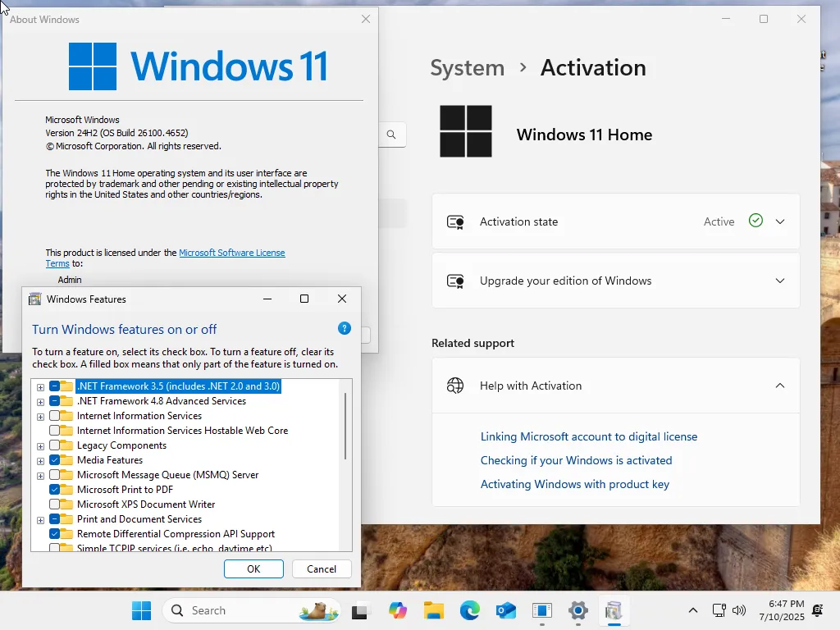The height and width of the screenshot is (630, 840).
Task: Open Checking if your Windows is activated
Action: pyautogui.click(x=576, y=460)
